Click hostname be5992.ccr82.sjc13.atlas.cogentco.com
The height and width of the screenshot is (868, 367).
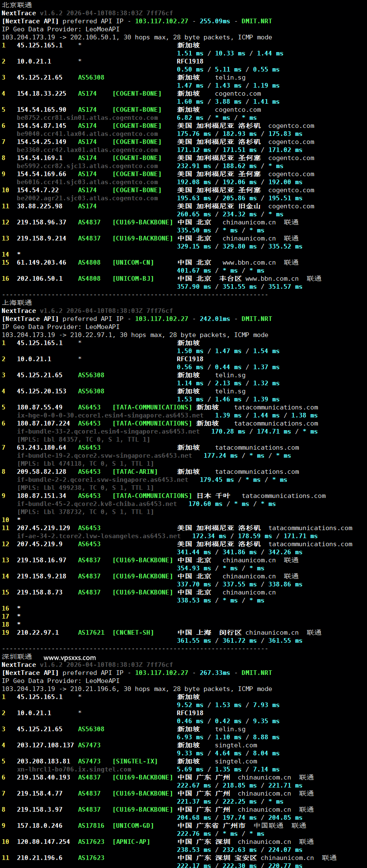point(87,166)
